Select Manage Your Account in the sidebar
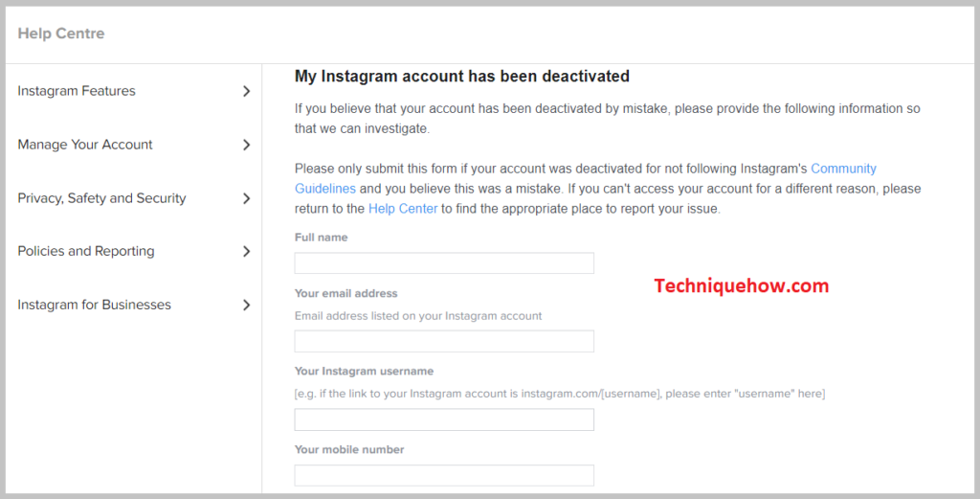Image resolution: width=980 pixels, height=499 pixels. coord(85,145)
